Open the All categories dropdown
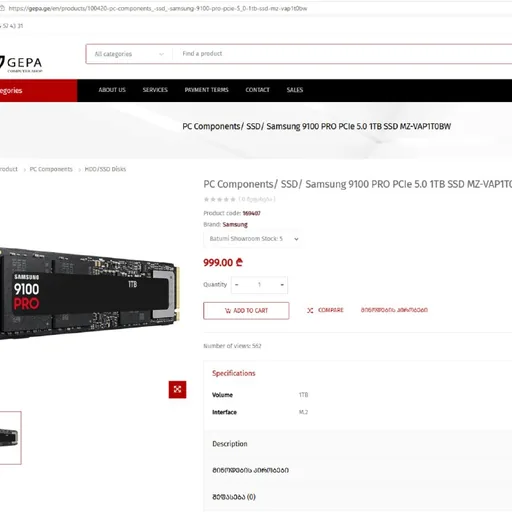This screenshot has width=512, height=512. pyautogui.click(x=129, y=54)
